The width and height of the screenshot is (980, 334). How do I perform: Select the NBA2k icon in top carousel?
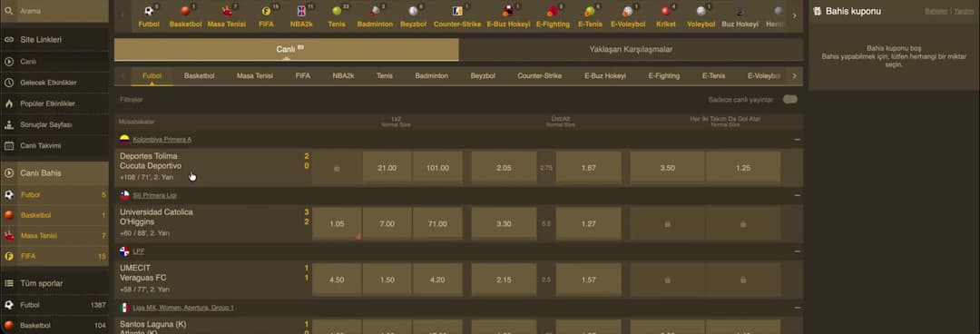pyautogui.click(x=302, y=11)
